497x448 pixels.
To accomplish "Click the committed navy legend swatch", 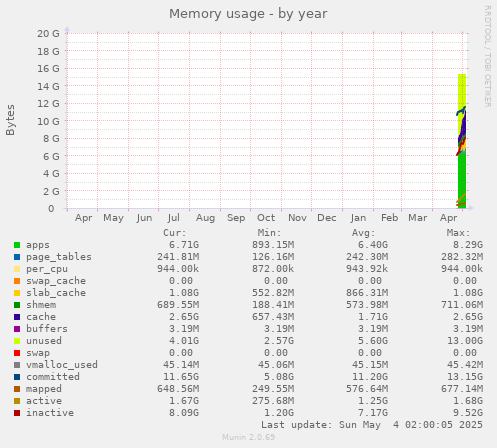I will 17,377.
